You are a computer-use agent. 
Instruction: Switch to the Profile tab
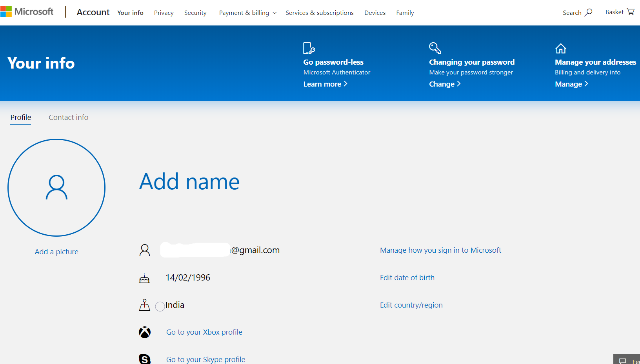click(21, 117)
